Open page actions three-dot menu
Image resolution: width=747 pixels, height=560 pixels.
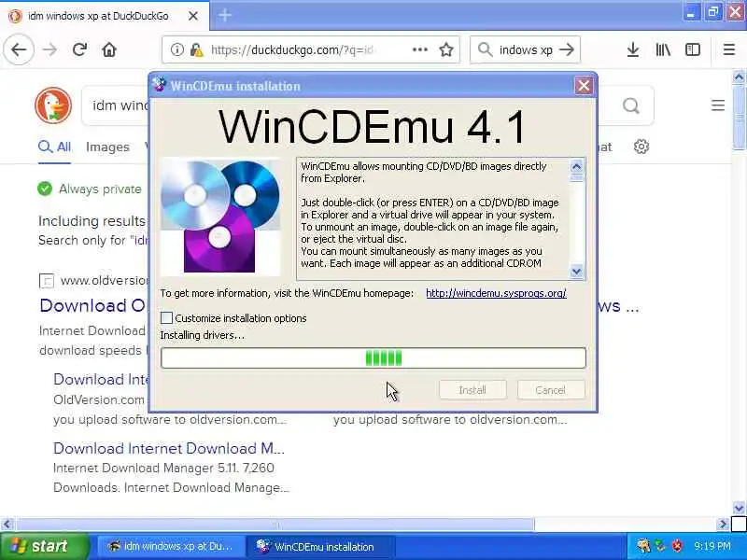(x=419, y=49)
